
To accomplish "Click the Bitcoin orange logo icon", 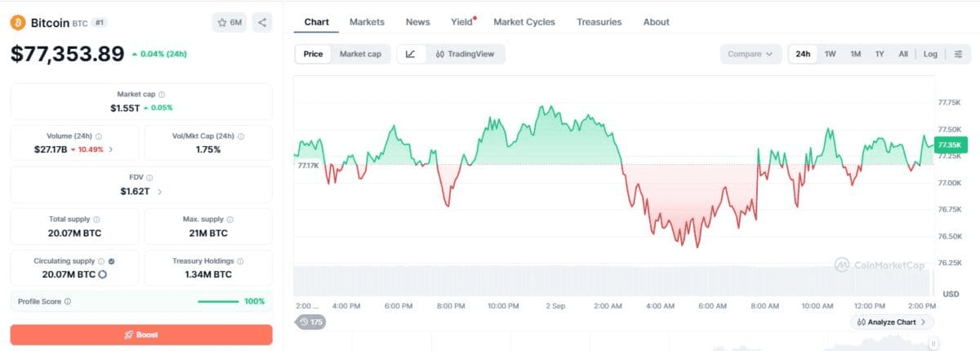I will coord(18,22).
